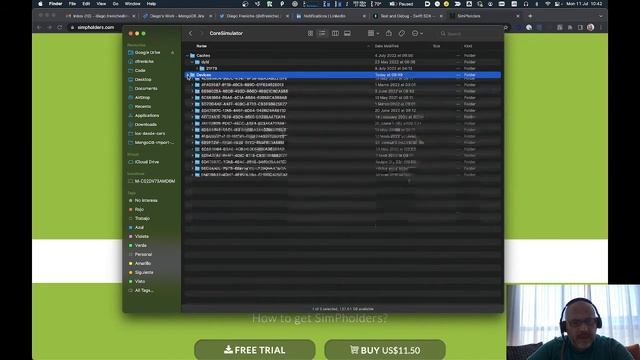
Task: Open Documents in Finder sidebar
Action: pyautogui.click(x=146, y=89)
